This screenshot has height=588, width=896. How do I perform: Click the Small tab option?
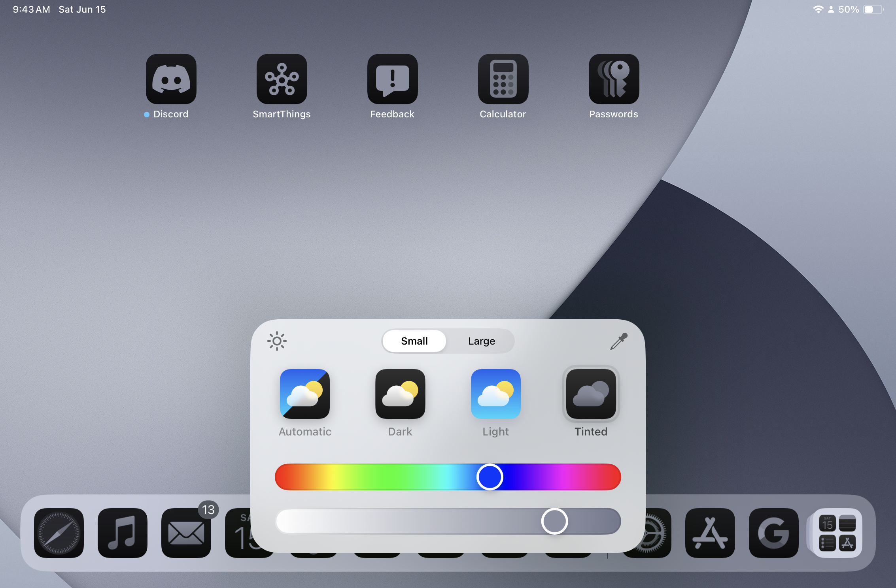(414, 341)
